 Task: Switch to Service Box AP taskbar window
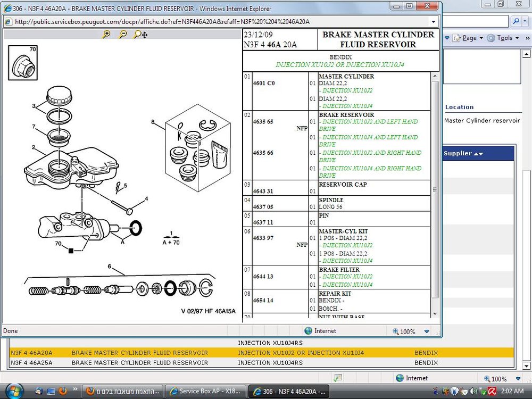(206, 391)
